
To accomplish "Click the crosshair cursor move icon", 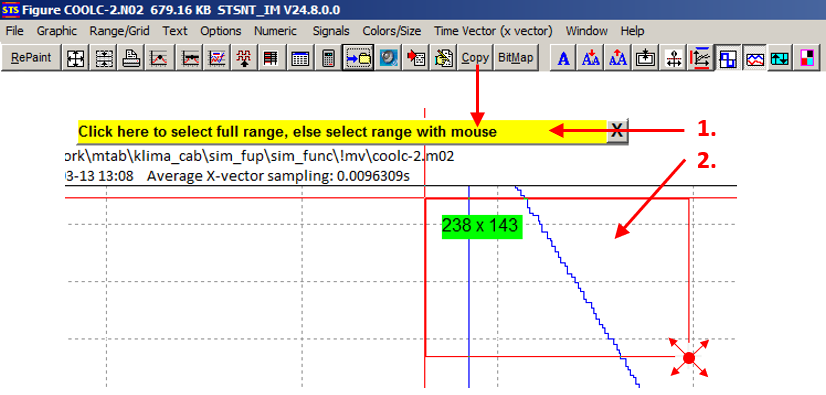I will [672, 58].
